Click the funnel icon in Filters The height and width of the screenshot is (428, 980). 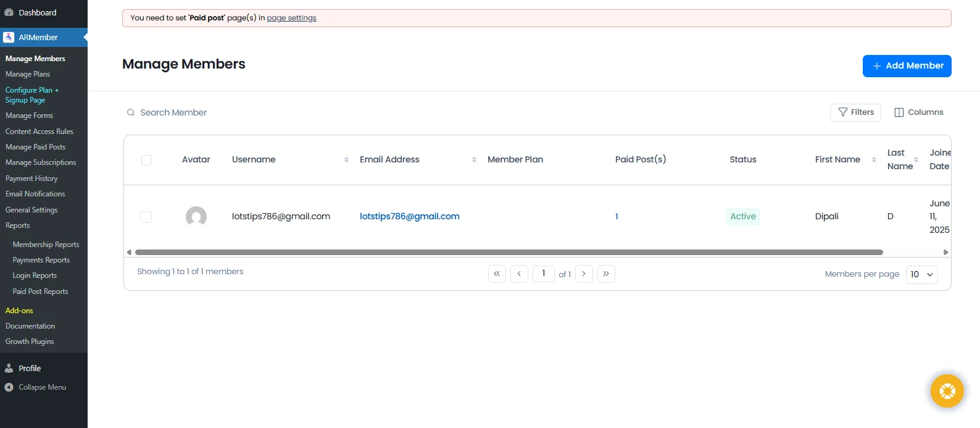tap(842, 112)
